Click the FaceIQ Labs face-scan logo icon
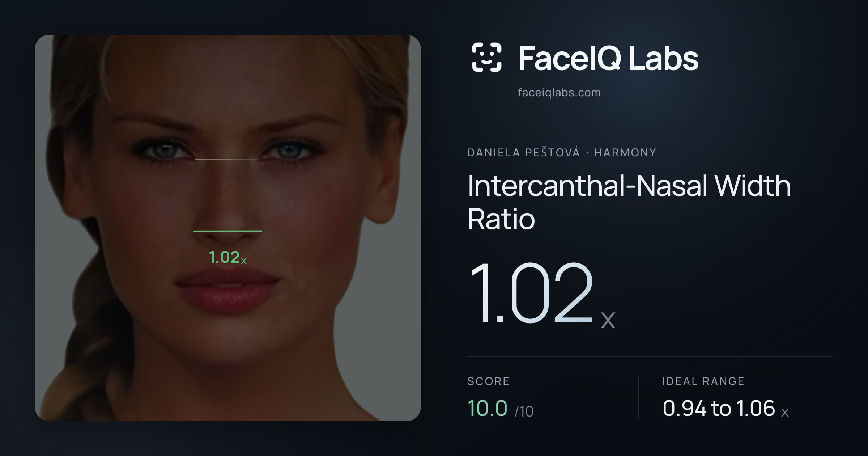 pos(486,57)
